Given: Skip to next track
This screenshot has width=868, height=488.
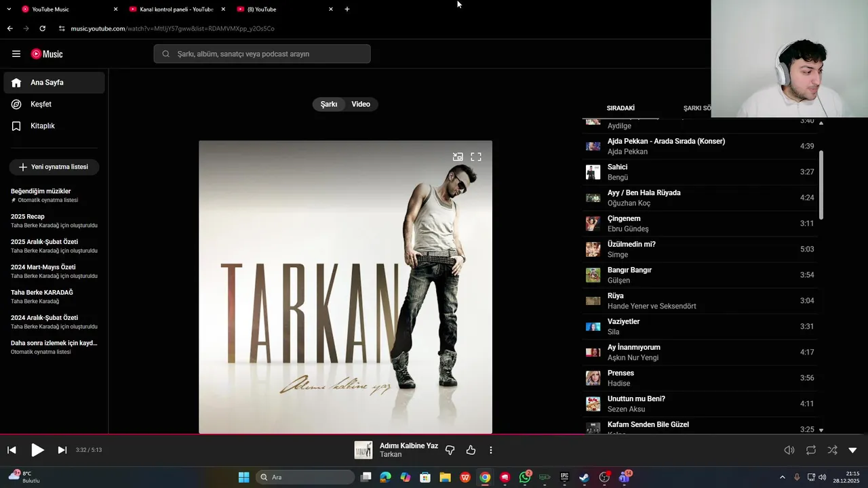Looking at the screenshot, I should pos(62,450).
